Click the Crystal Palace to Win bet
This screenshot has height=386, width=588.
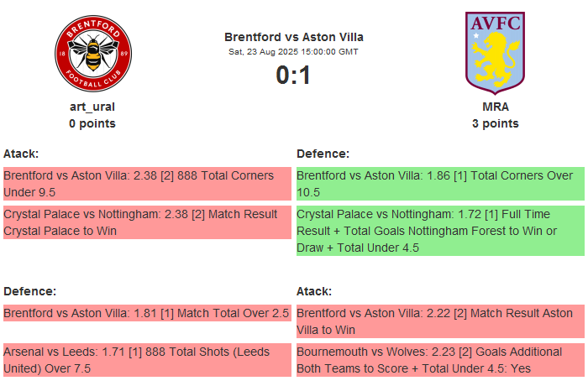click(x=146, y=222)
